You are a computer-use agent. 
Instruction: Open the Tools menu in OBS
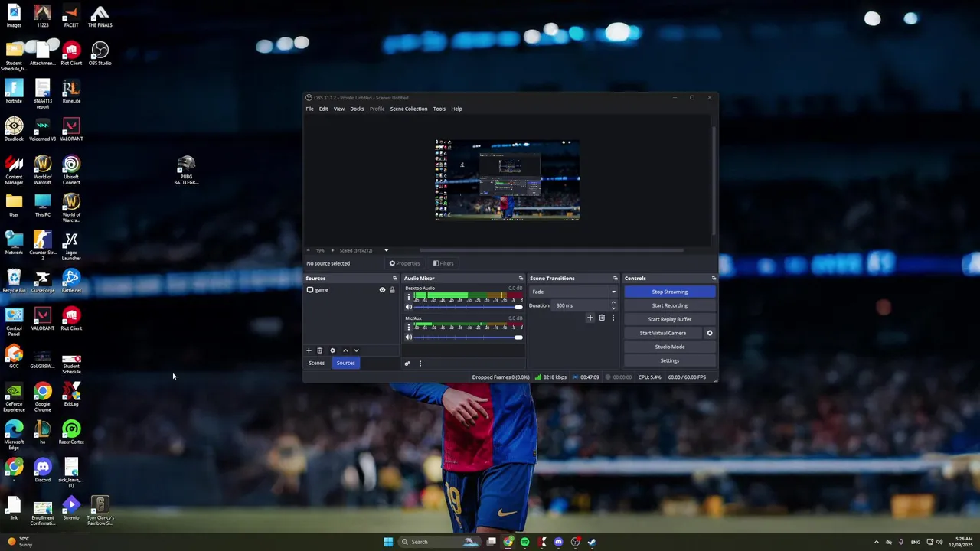coord(439,109)
